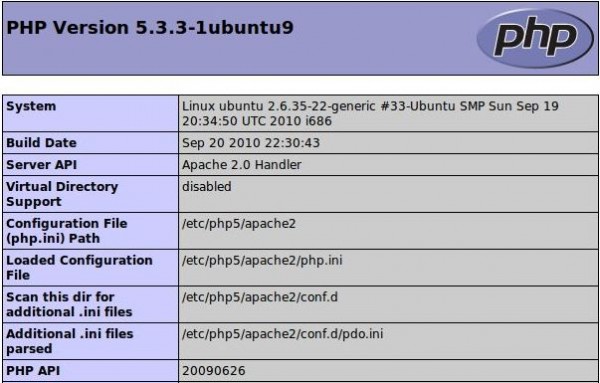
Task: Select the /etc/php5/apache2/php.ini value
Action: [x=262, y=260]
